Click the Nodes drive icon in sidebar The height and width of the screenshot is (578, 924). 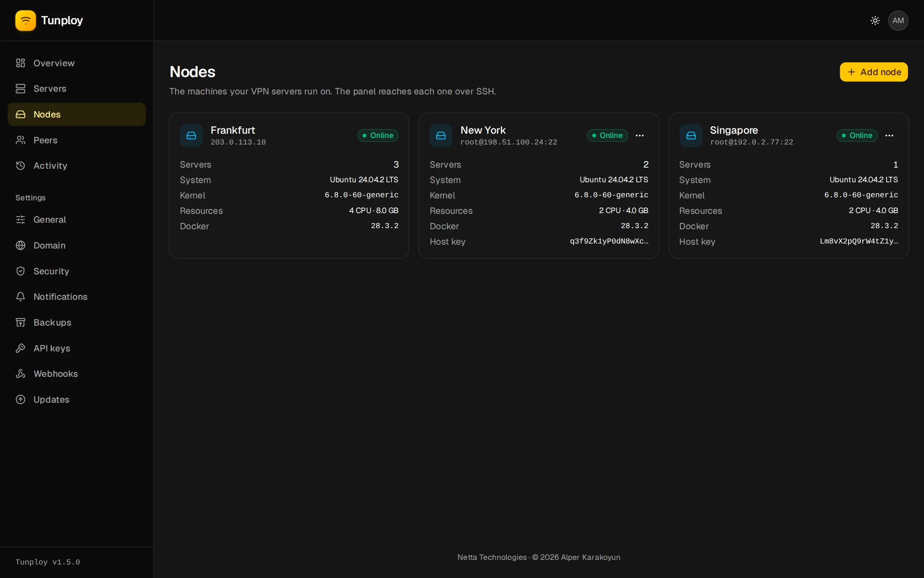click(x=20, y=114)
